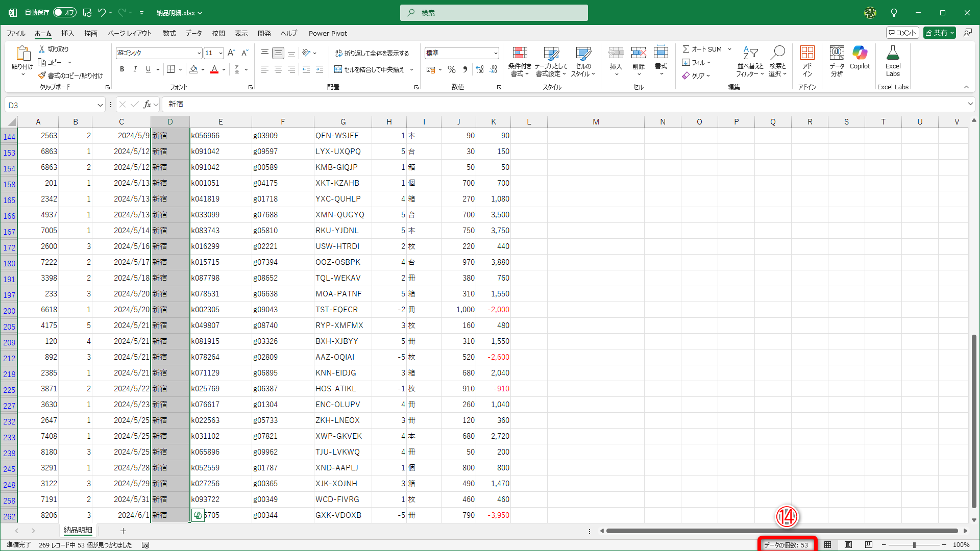Image resolution: width=980 pixels, height=551 pixels.
Task: Click the percent style icon
Action: pyautogui.click(x=452, y=69)
